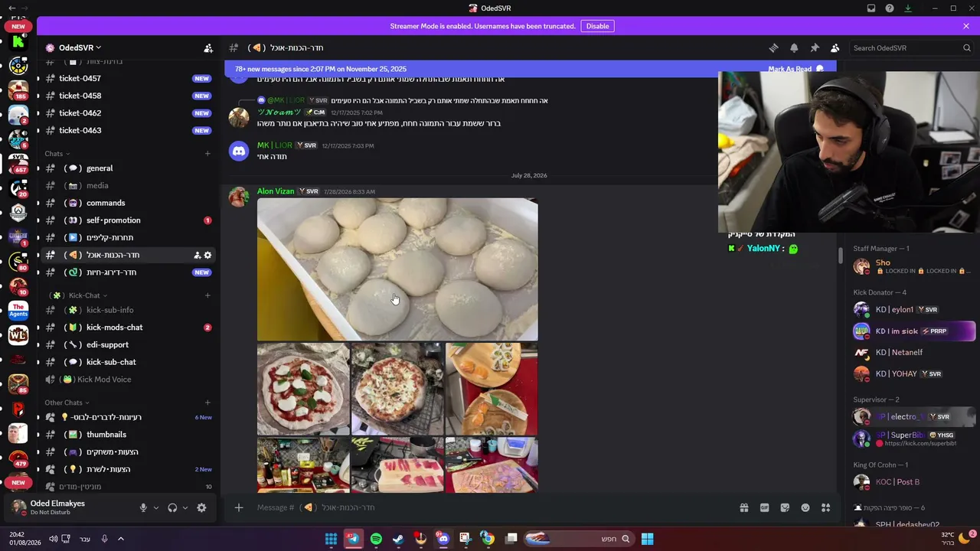
Task: Open the Apps launcher icon in message bar
Action: [x=825, y=507]
